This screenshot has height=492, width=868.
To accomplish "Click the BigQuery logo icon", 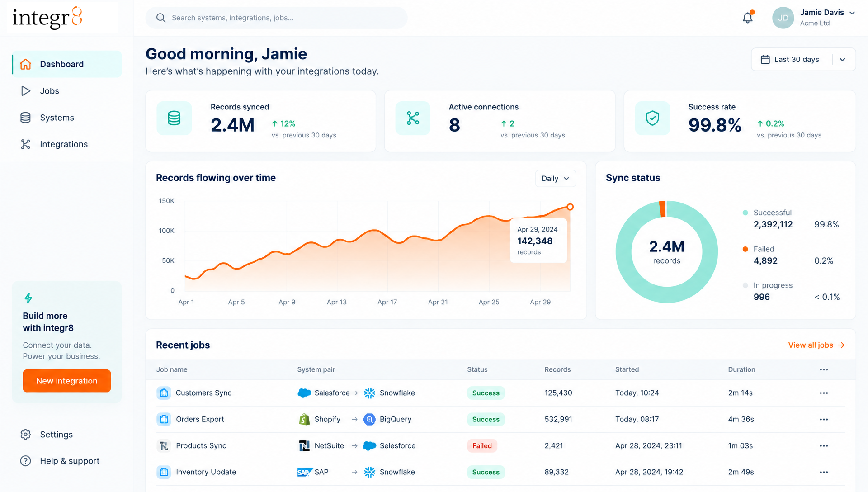I will click(x=369, y=419).
